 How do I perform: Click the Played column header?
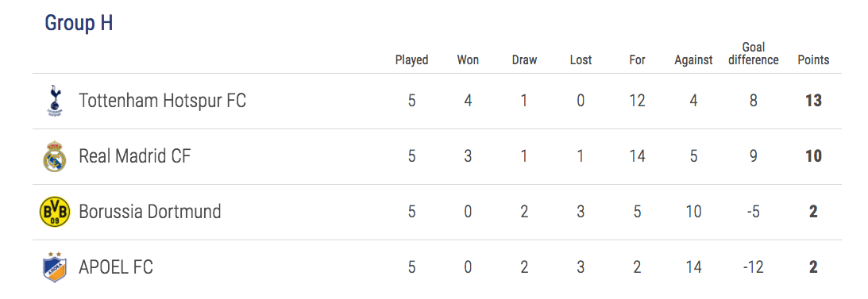[x=411, y=59]
